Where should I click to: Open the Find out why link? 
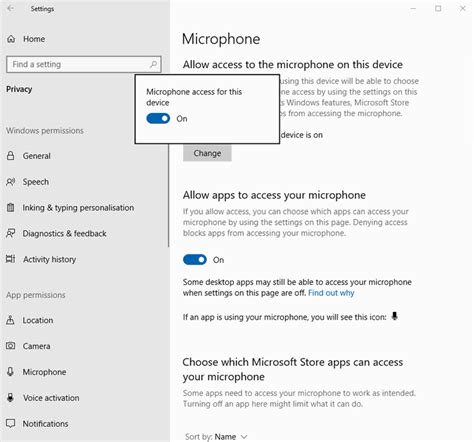[331, 293]
